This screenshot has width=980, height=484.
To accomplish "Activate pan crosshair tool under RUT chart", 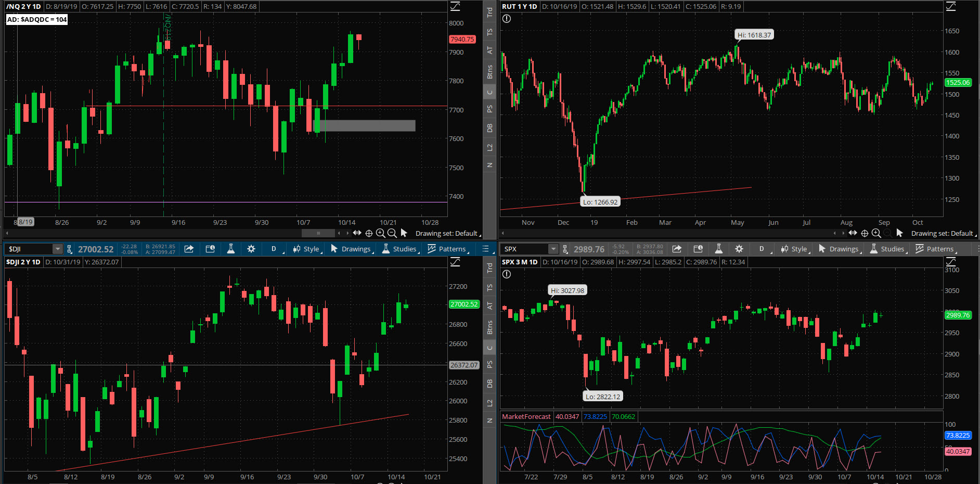I will click(865, 233).
